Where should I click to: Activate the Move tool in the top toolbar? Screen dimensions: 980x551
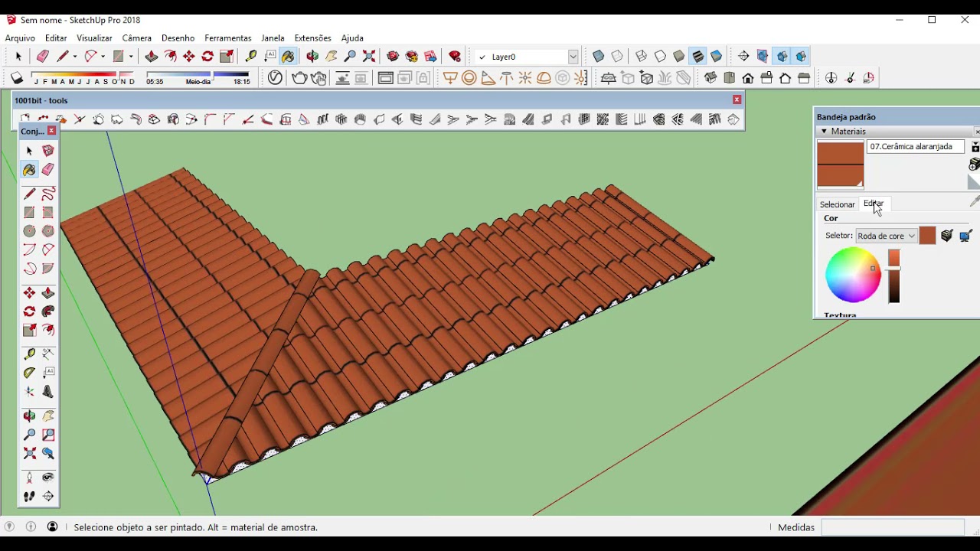tap(189, 57)
